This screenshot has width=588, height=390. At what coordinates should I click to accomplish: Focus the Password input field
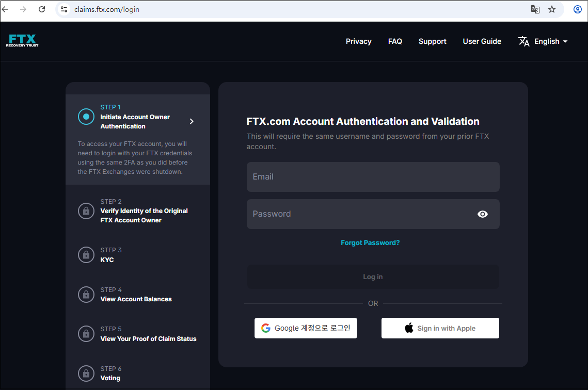tap(373, 214)
